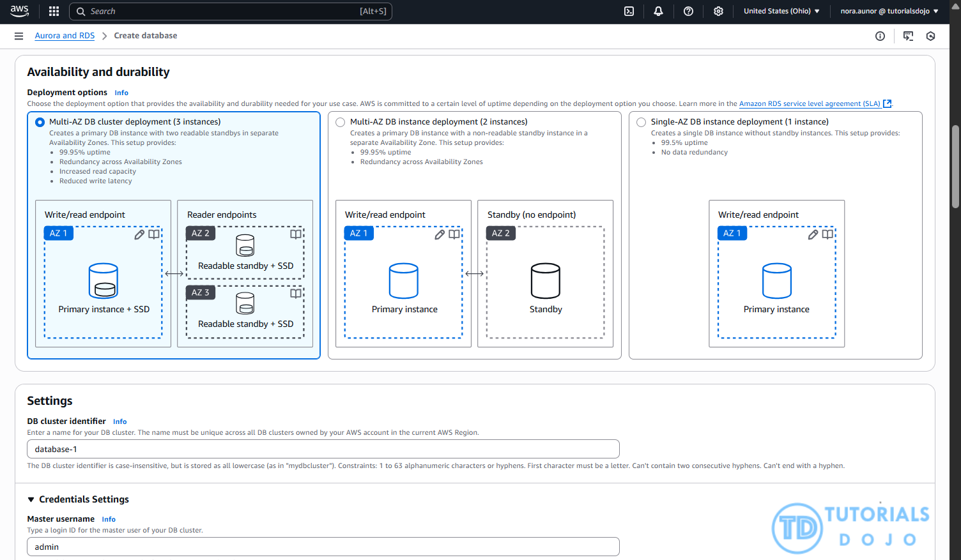Click Info link next to Master username
The image size is (961, 560).
pyautogui.click(x=109, y=519)
